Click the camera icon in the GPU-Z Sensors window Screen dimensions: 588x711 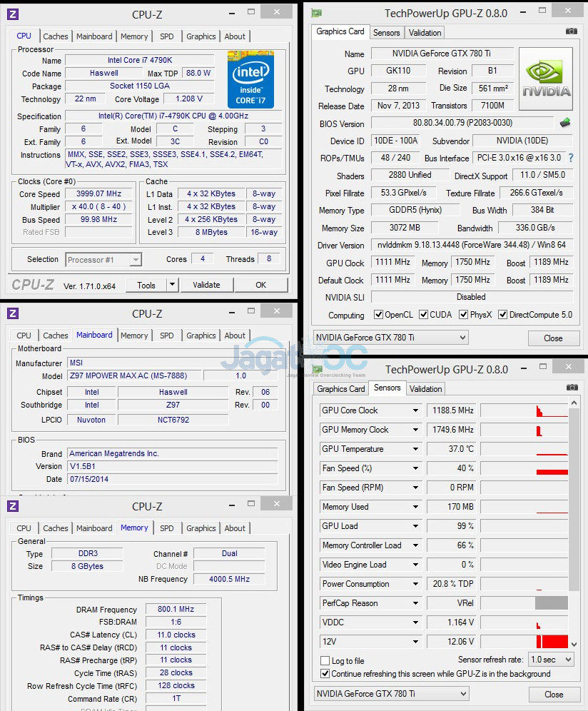pyautogui.click(x=572, y=388)
